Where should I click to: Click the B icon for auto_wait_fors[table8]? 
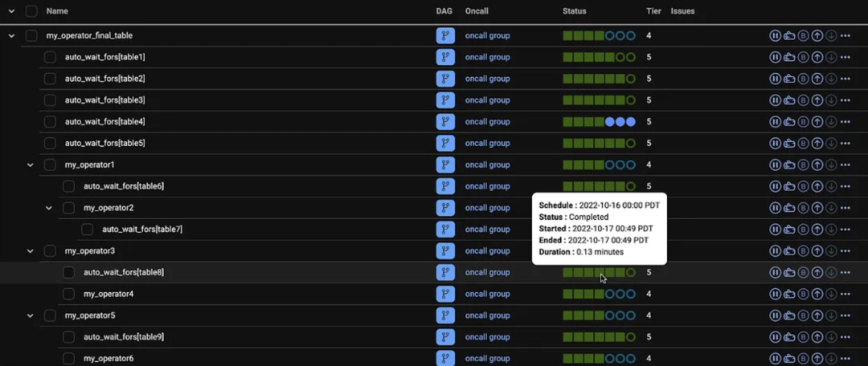[x=803, y=273]
